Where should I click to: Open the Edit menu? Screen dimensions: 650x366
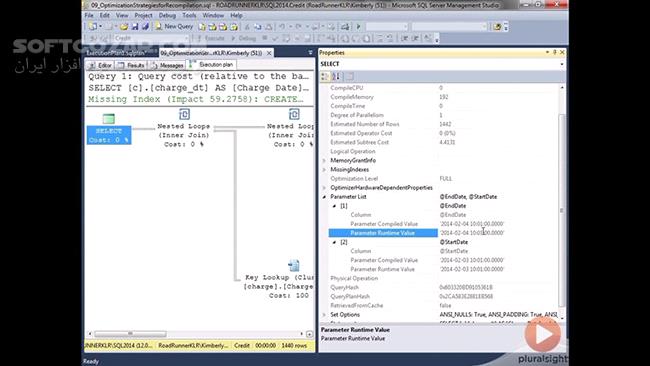pyautogui.click(x=104, y=15)
